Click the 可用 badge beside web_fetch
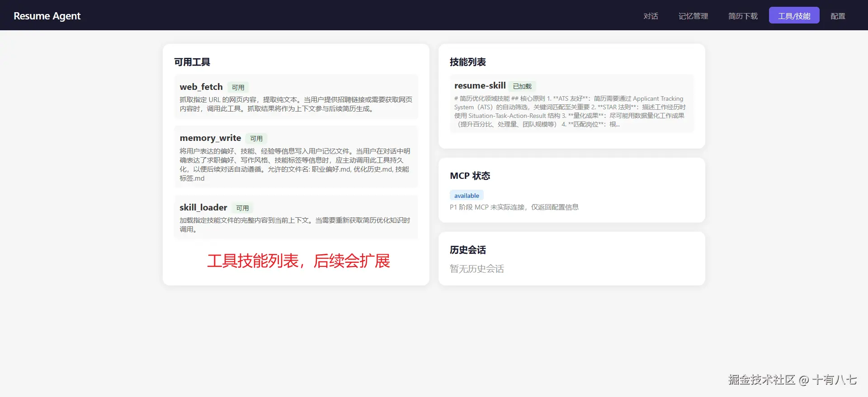Viewport: 868px width, 397px height. click(238, 87)
